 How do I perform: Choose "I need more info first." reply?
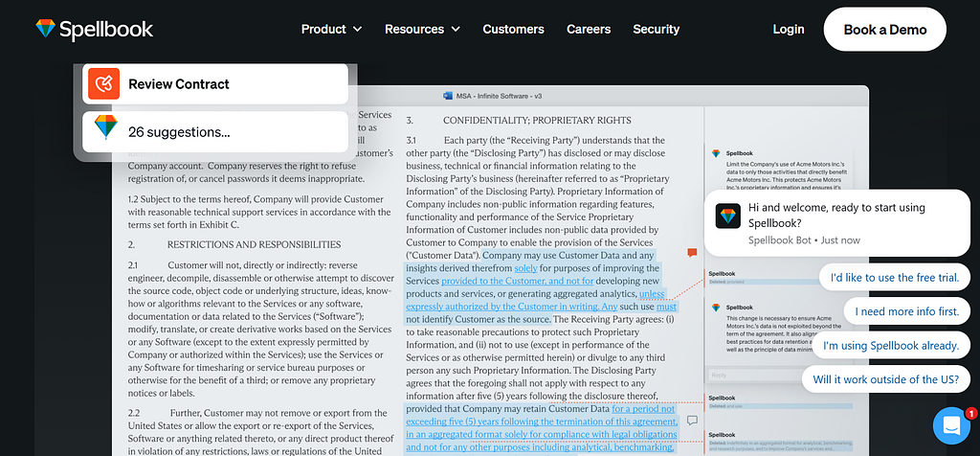click(907, 311)
